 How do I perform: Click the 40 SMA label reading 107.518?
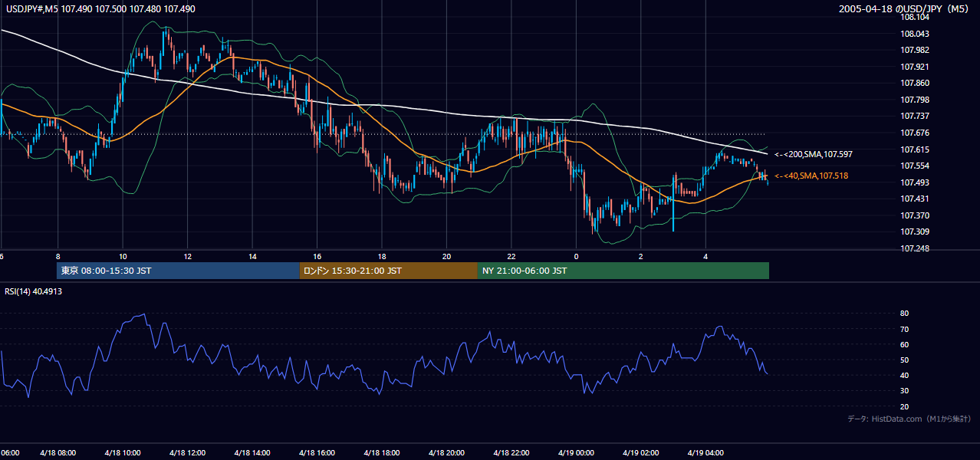click(x=812, y=176)
